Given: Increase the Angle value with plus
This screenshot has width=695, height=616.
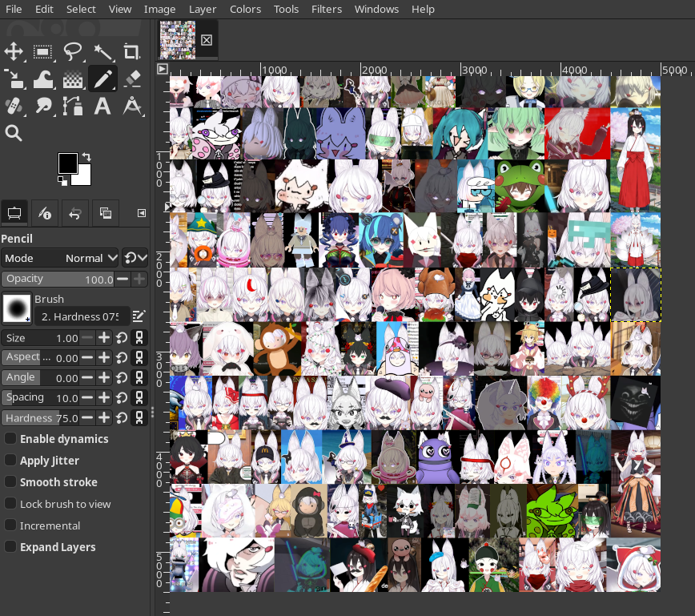Looking at the screenshot, I should [104, 378].
